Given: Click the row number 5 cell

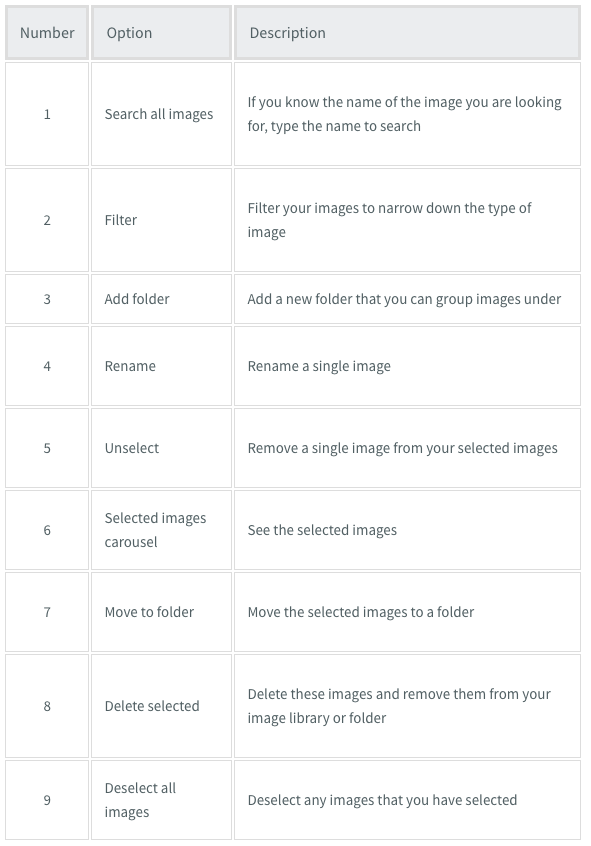Looking at the screenshot, I should (47, 448).
